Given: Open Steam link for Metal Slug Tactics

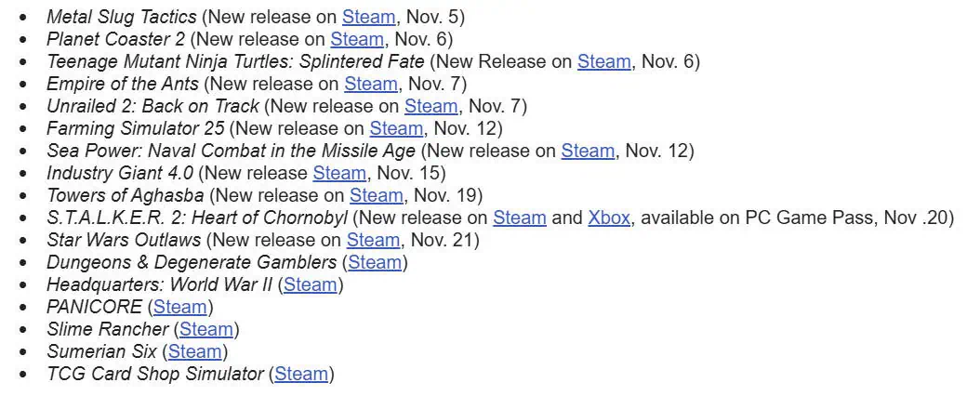Looking at the screenshot, I should tap(368, 17).
